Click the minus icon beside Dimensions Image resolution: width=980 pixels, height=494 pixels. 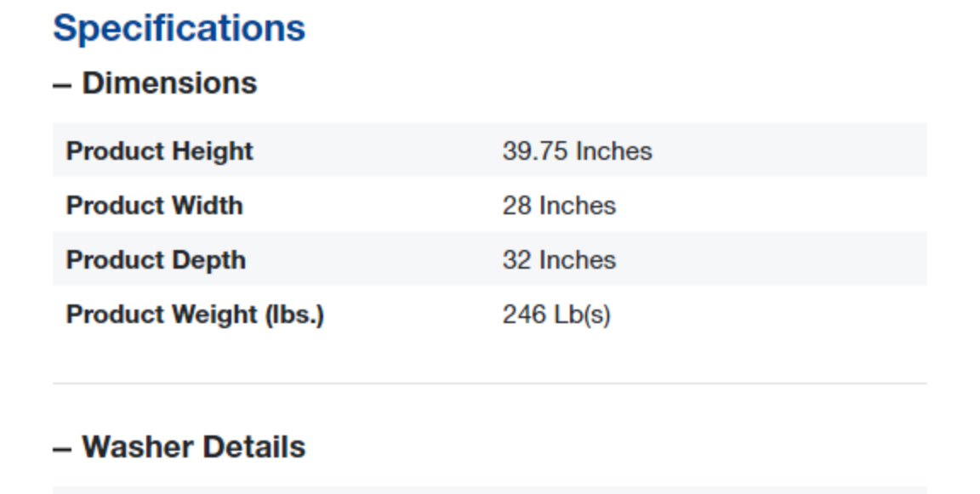click(x=61, y=84)
